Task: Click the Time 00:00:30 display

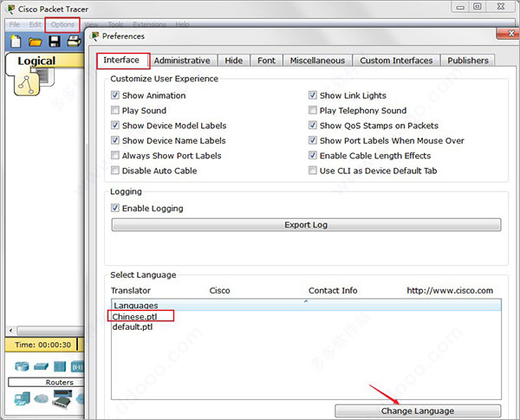Action: pyautogui.click(x=42, y=345)
